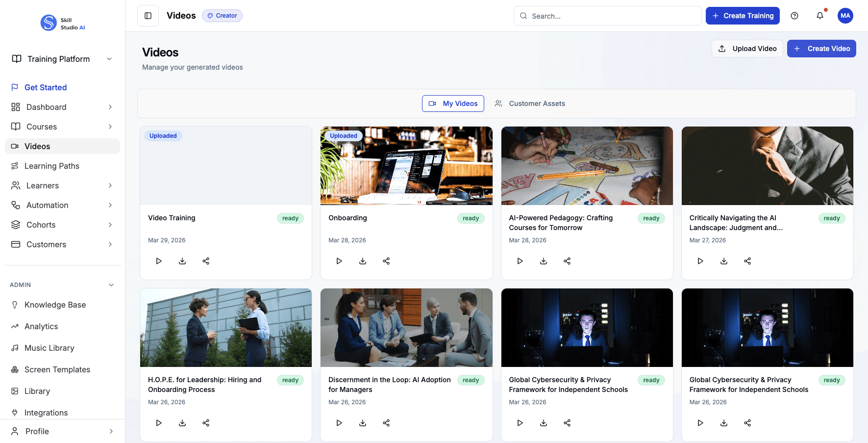This screenshot has height=443, width=868.
Task: Play the H.O.P.E. for Leadership video
Action: point(158,422)
